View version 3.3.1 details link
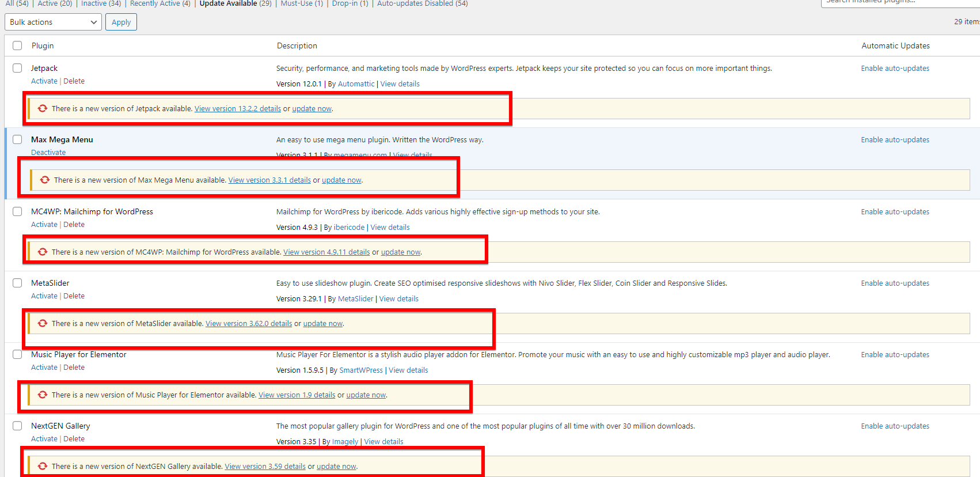 point(269,180)
